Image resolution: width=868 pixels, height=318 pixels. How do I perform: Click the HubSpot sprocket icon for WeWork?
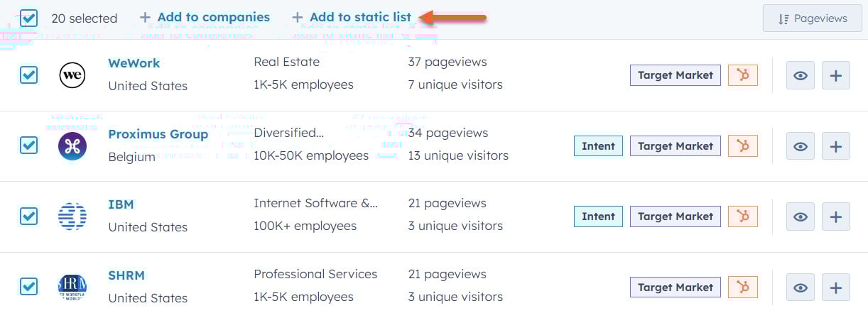coord(743,75)
